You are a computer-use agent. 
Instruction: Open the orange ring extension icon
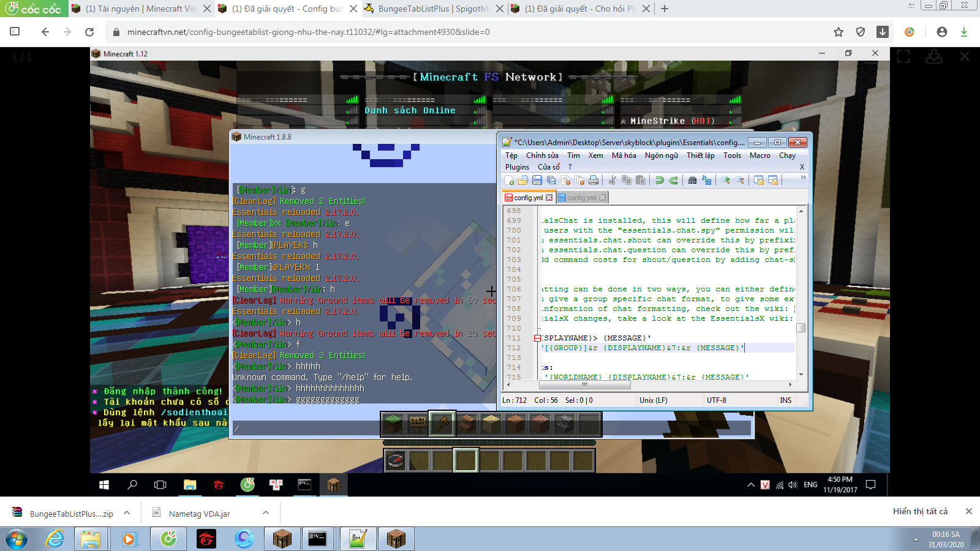click(x=910, y=32)
